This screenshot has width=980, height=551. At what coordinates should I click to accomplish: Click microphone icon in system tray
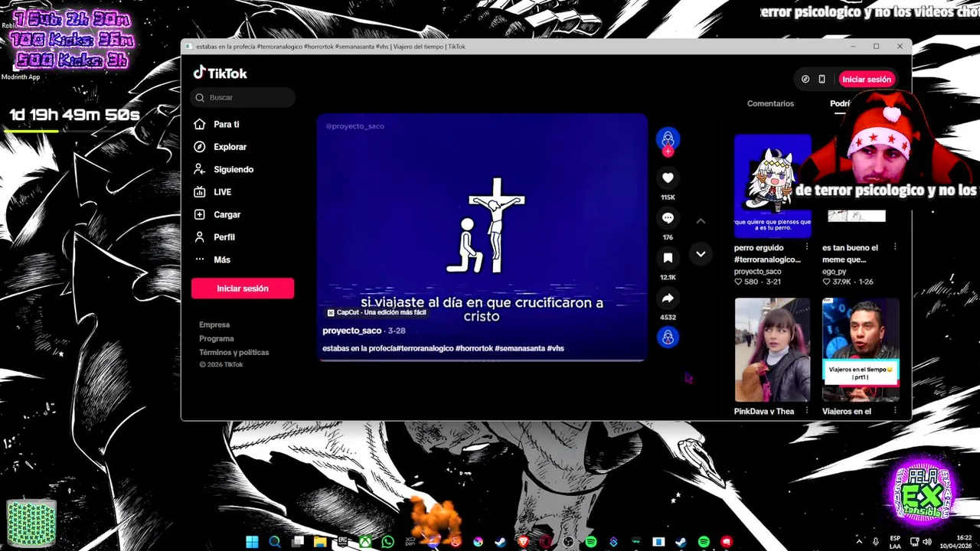coord(876,542)
